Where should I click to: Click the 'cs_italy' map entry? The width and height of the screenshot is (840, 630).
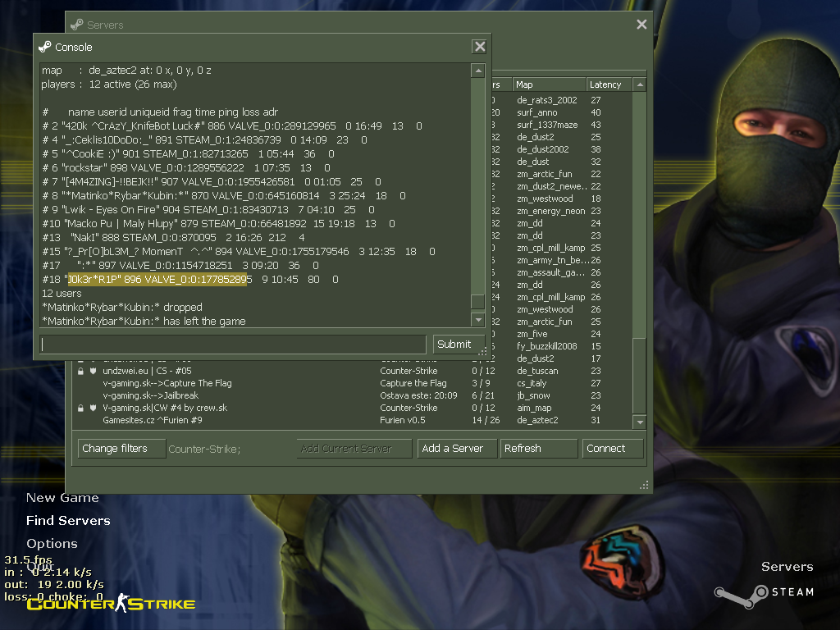coord(532,383)
